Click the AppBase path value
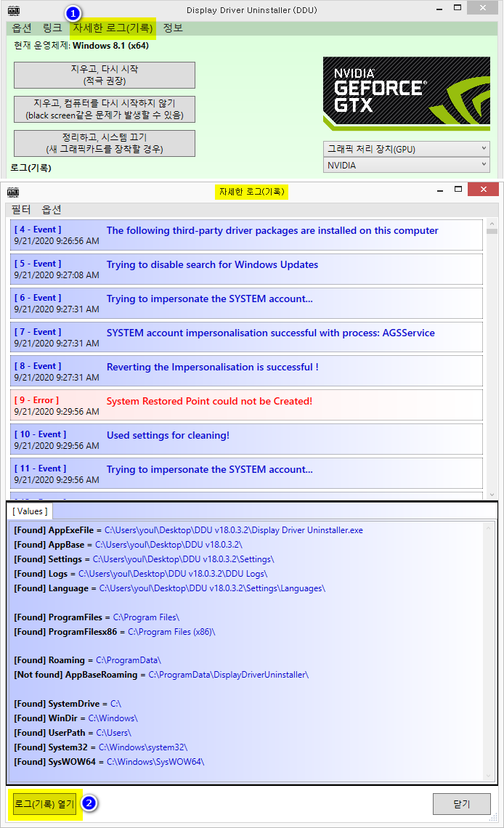The image size is (504, 828). tap(169, 545)
